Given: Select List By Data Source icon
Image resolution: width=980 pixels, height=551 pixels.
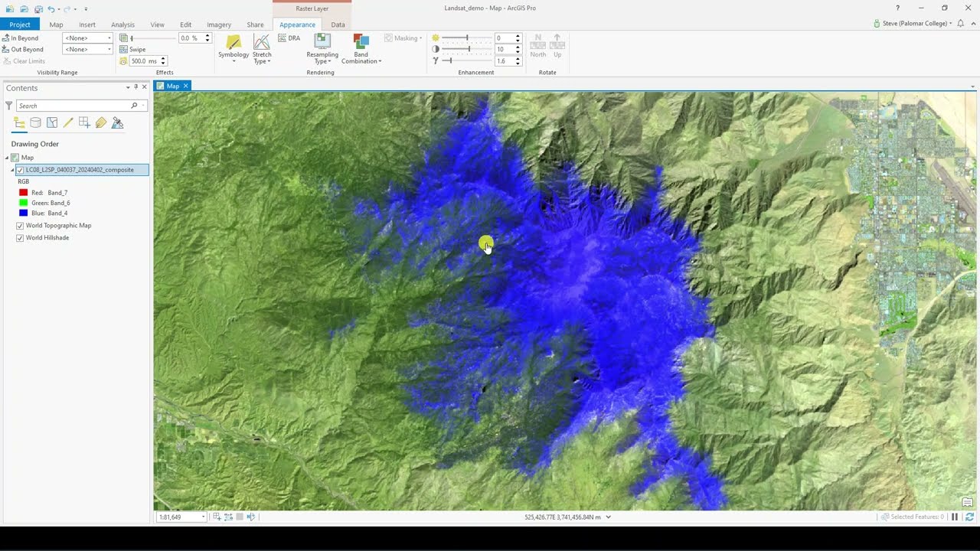Looking at the screenshot, I should tap(35, 122).
